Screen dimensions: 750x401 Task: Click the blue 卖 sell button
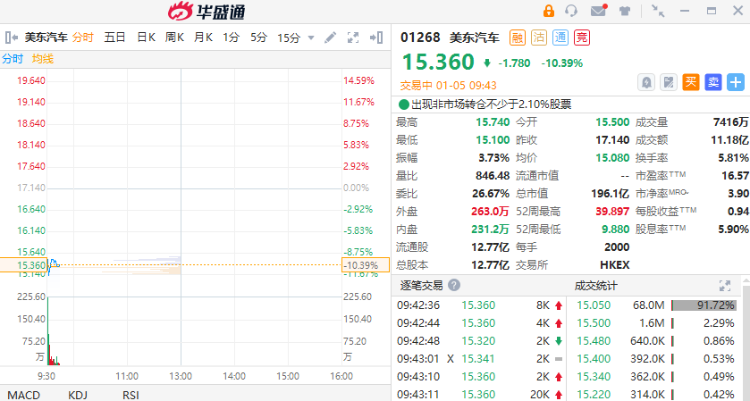(x=713, y=82)
